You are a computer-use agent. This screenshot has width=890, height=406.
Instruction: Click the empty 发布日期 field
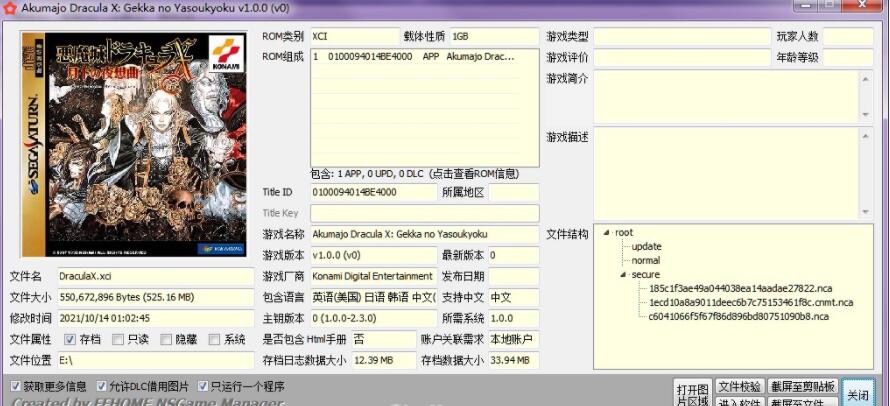click(514, 276)
